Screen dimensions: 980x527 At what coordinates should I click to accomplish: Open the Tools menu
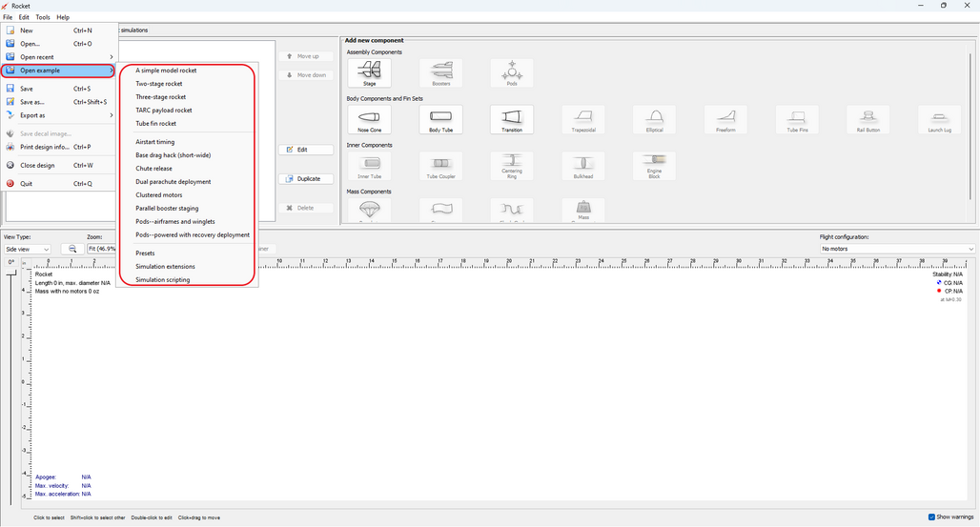[x=43, y=17]
